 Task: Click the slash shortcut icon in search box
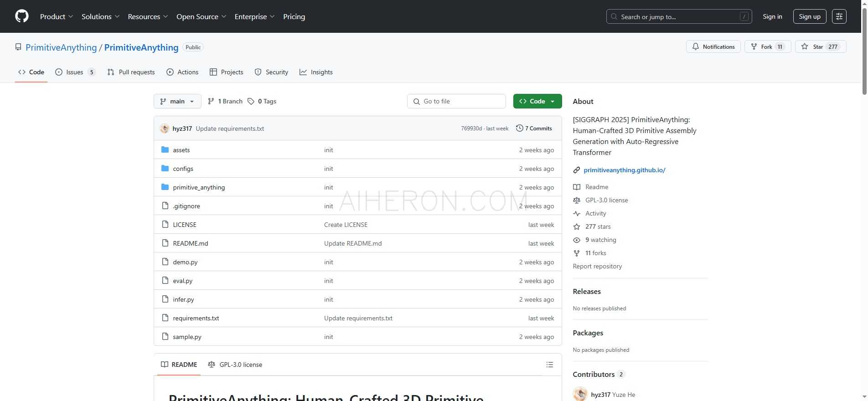point(744,16)
